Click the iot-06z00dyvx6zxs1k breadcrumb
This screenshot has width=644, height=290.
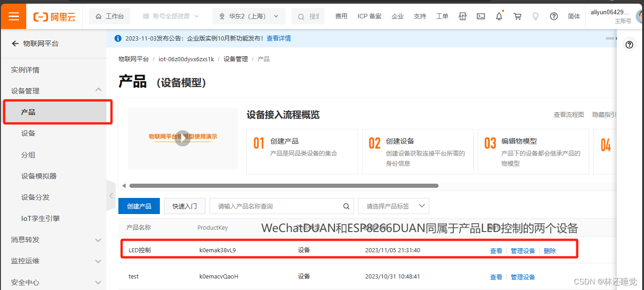tap(186, 59)
